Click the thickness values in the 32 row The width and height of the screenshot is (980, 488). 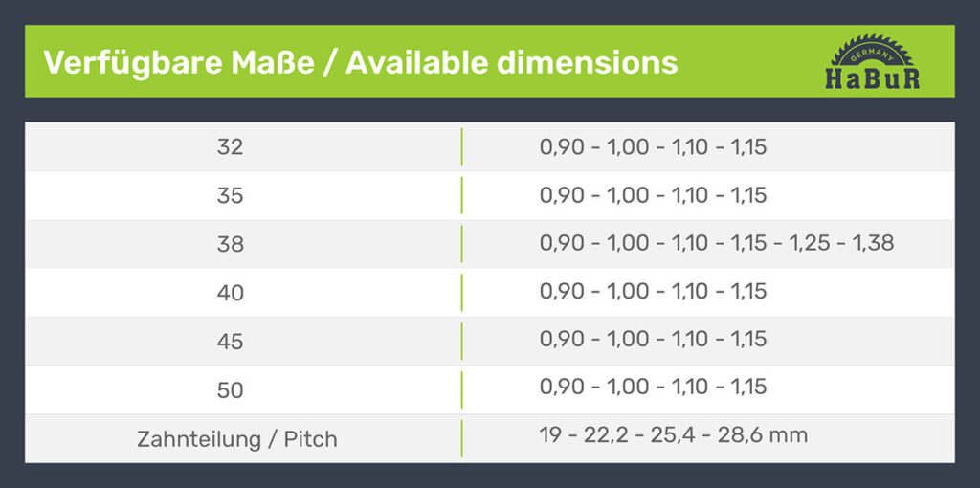click(x=653, y=147)
